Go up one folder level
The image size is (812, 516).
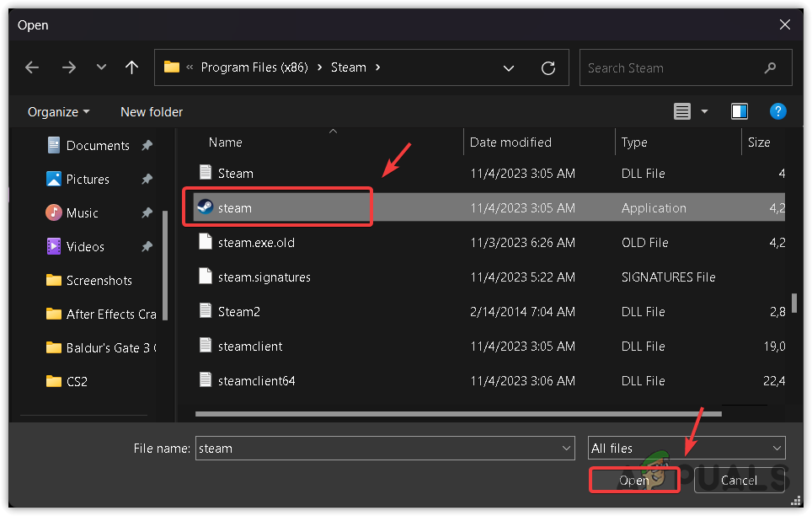point(131,67)
